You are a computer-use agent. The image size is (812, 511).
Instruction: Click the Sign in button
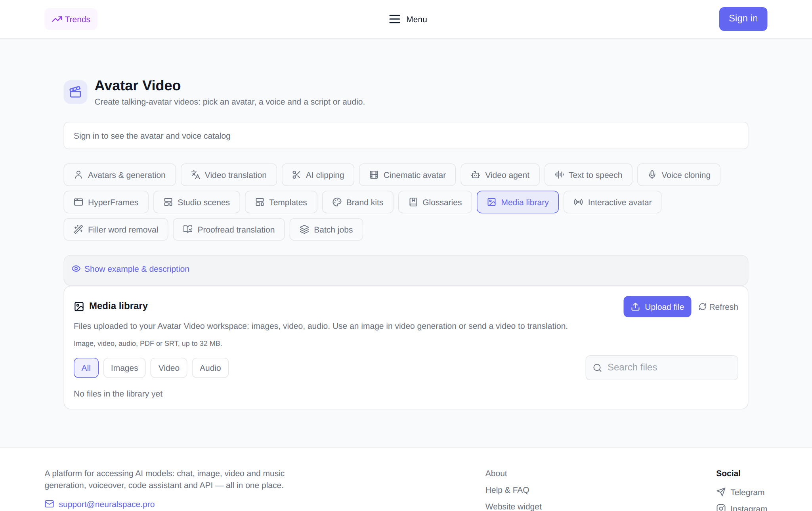pyautogui.click(x=743, y=19)
